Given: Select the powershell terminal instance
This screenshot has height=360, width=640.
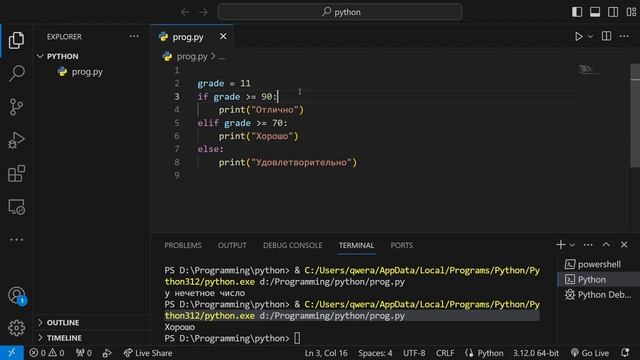Looking at the screenshot, I should 599,264.
